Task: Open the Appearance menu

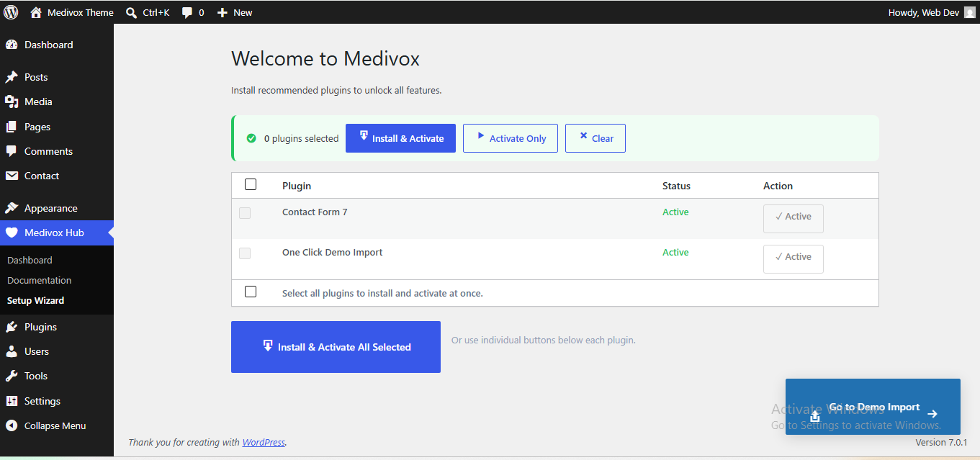Action: pyautogui.click(x=57, y=208)
